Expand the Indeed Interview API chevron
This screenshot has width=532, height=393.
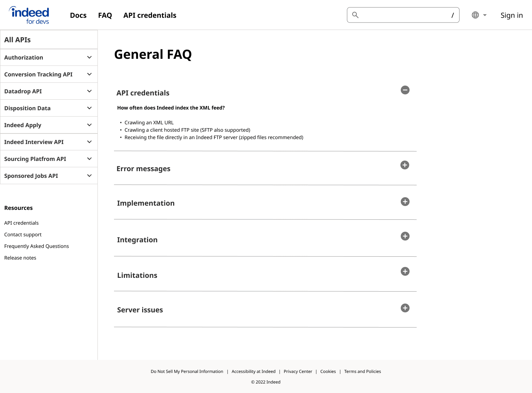point(89,142)
